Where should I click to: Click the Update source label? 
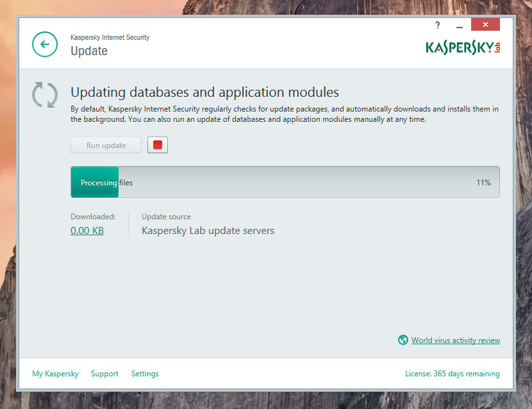click(166, 217)
